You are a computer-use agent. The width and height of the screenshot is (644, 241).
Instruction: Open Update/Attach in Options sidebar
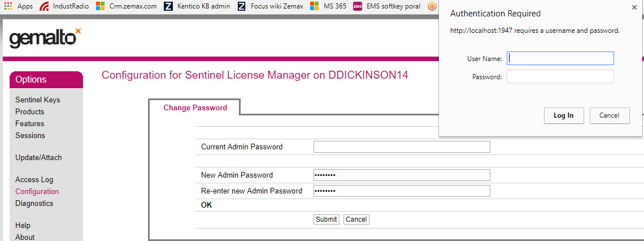point(38,158)
